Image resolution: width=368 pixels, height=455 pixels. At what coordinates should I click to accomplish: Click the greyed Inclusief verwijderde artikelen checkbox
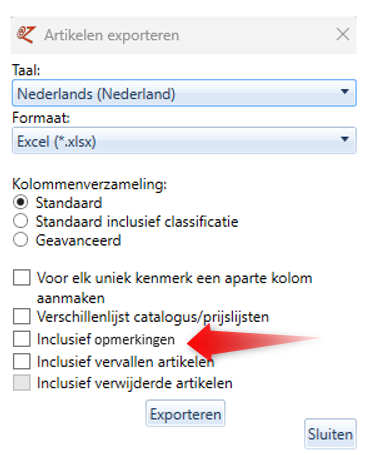[22, 383]
